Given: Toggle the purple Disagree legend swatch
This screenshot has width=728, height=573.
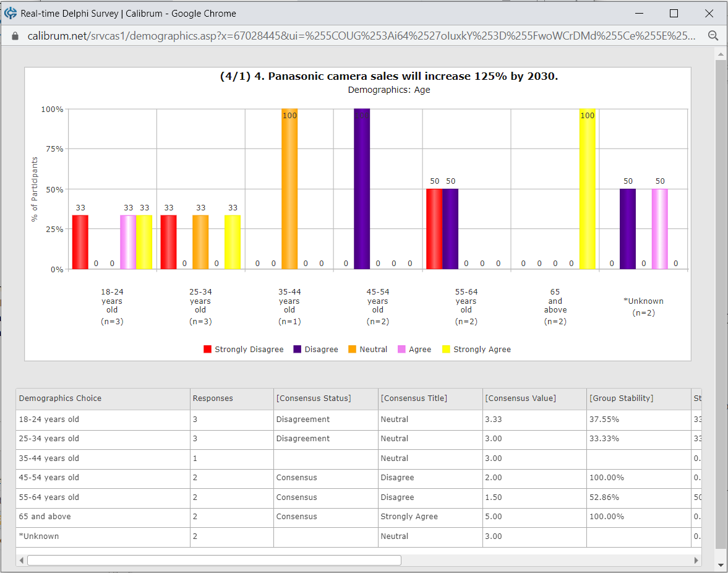Looking at the screenshot, I should tap(298, 350).
